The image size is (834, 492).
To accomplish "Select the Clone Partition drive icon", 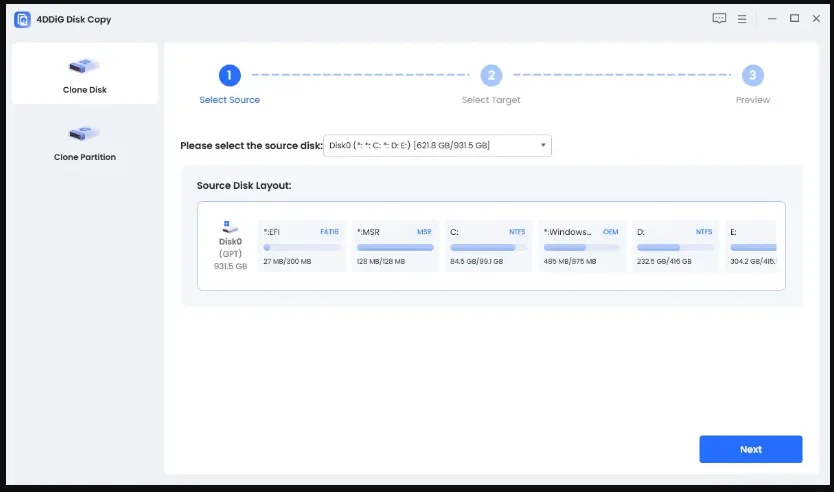I will [x=84, y=133].
